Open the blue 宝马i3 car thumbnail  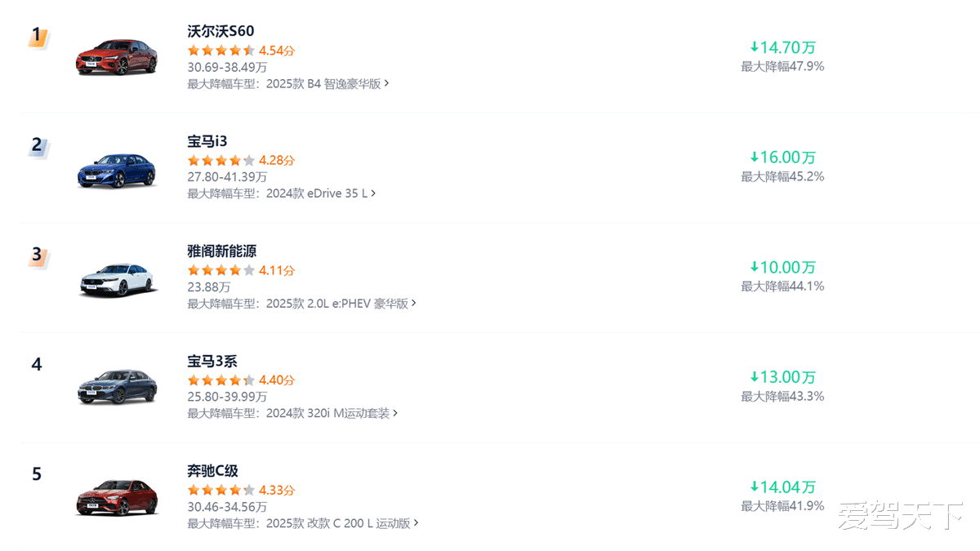(116, 171)
